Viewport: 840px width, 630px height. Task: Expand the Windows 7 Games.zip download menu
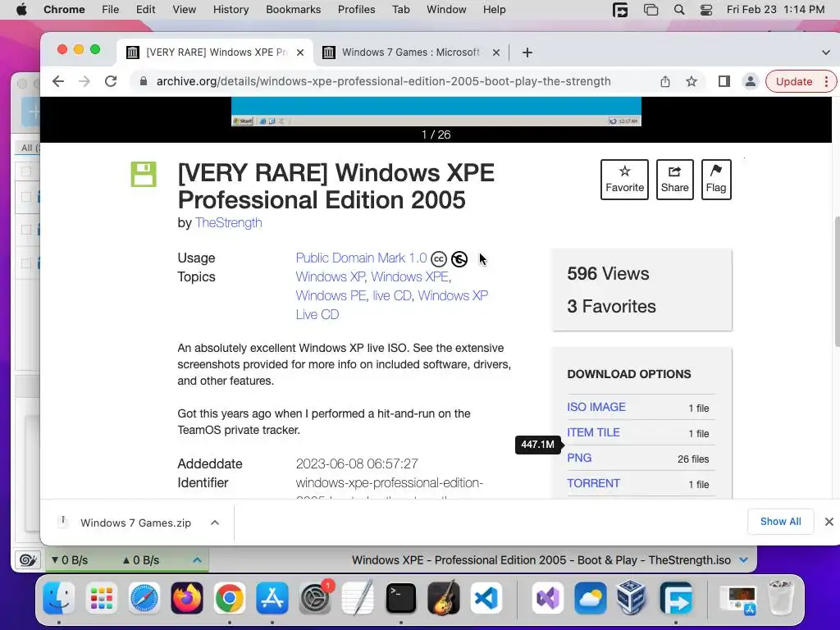215,523
